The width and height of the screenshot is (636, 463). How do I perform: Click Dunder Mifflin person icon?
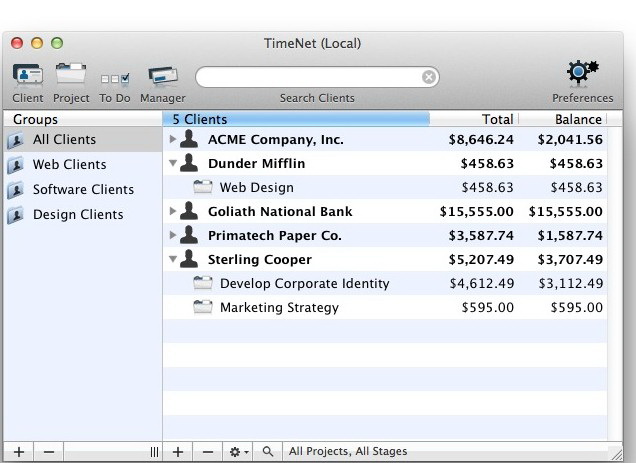point(189,162)
